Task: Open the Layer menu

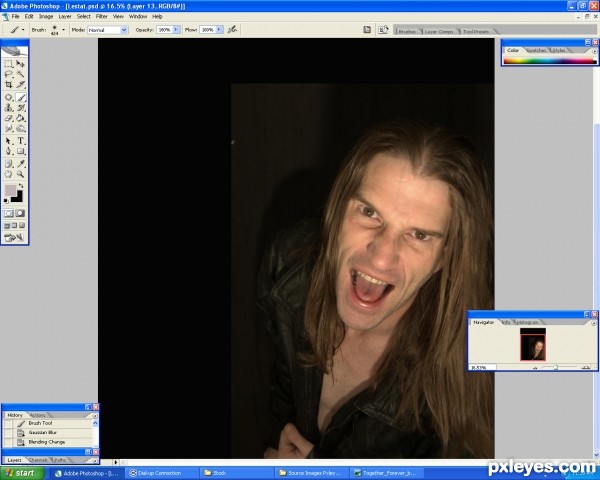Action: [x=65, y=16]
